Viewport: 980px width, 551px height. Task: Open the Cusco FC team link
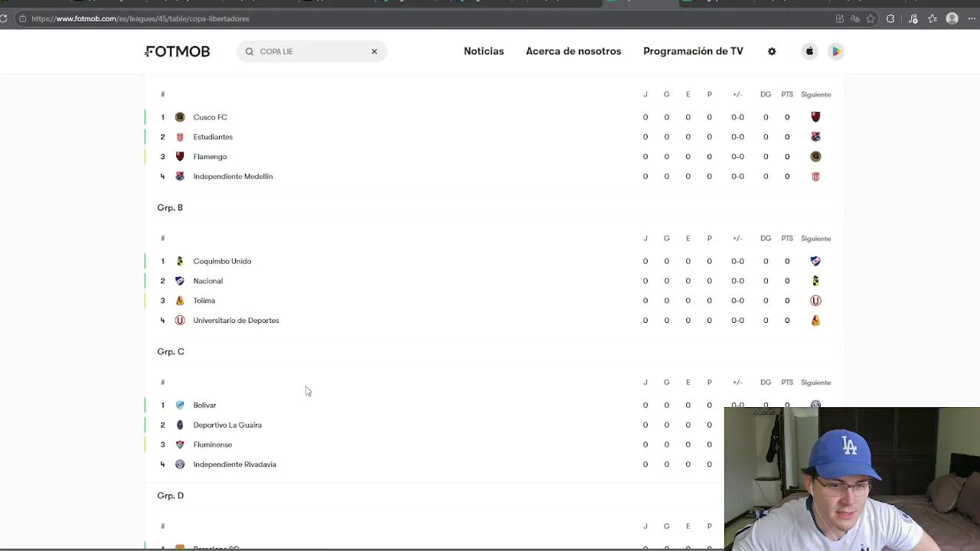pos(210,117)
